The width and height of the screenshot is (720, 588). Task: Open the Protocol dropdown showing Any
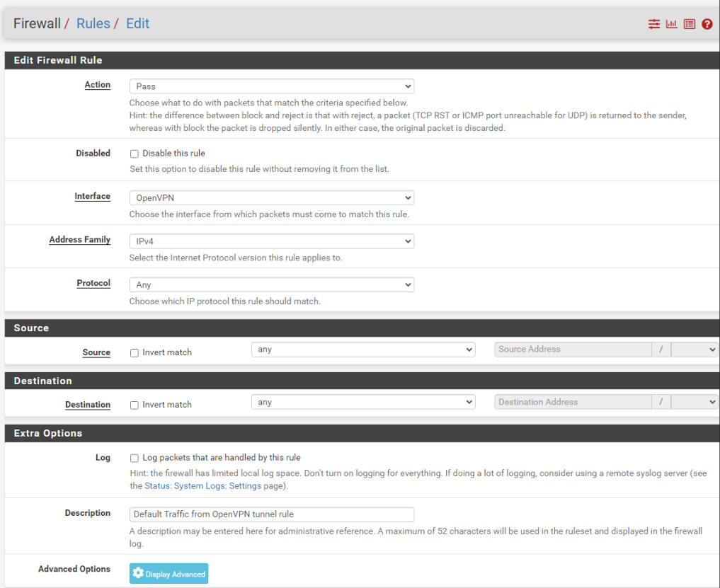[272, 284]
